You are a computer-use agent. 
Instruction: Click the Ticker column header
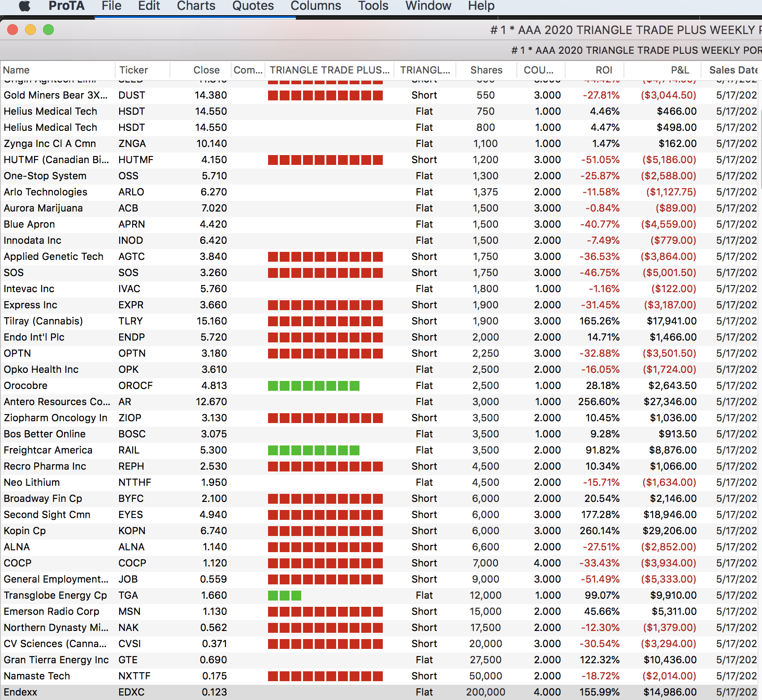pos(134,70)
